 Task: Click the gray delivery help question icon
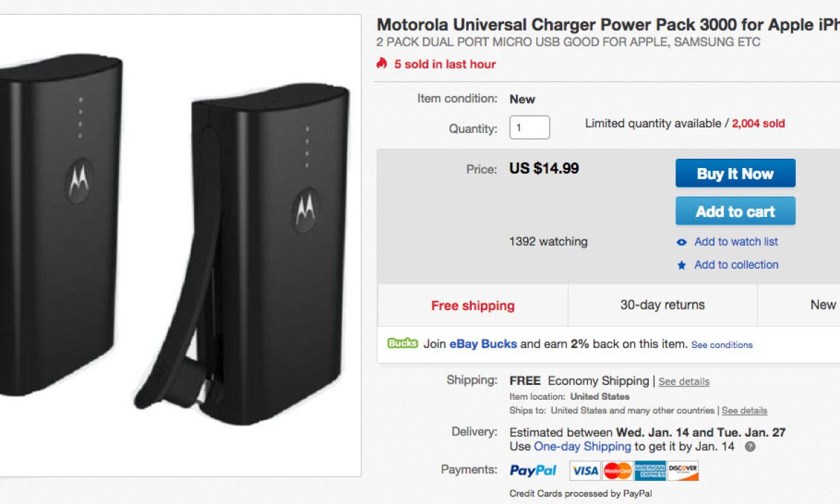[750, 447]
